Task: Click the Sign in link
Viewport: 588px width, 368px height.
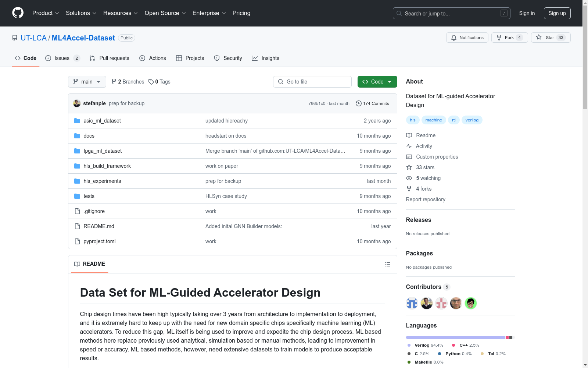Action: coord(527,13)
